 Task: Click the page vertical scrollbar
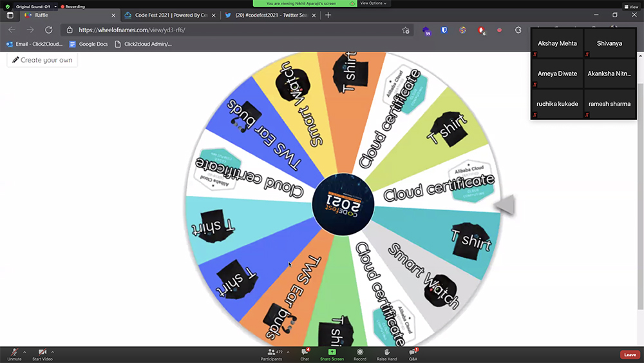(640, 197)
